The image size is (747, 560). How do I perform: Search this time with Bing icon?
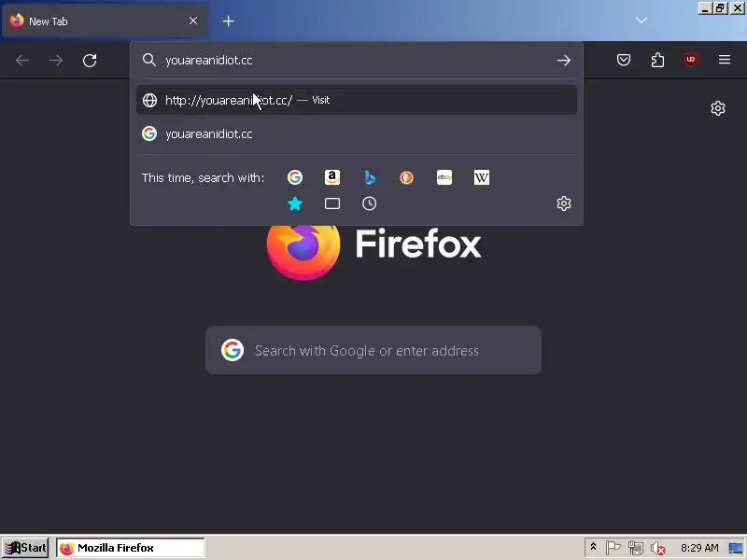(x=369, y=177)
